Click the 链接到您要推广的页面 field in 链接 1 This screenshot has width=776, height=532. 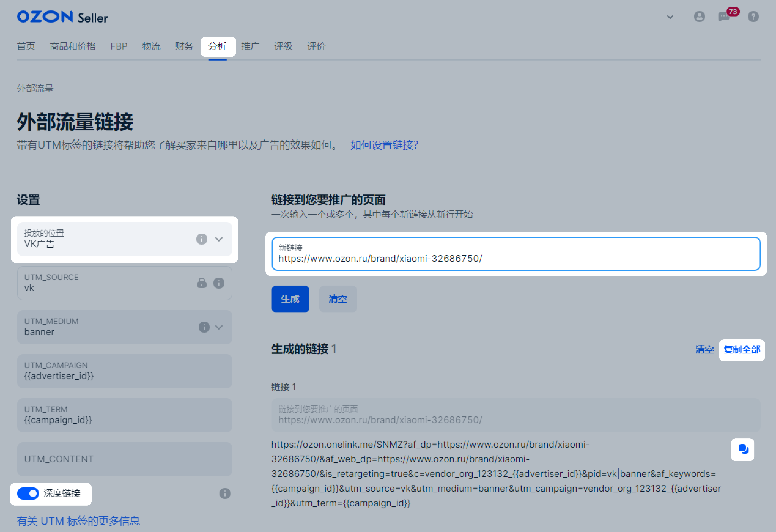[x=516, y=415]
